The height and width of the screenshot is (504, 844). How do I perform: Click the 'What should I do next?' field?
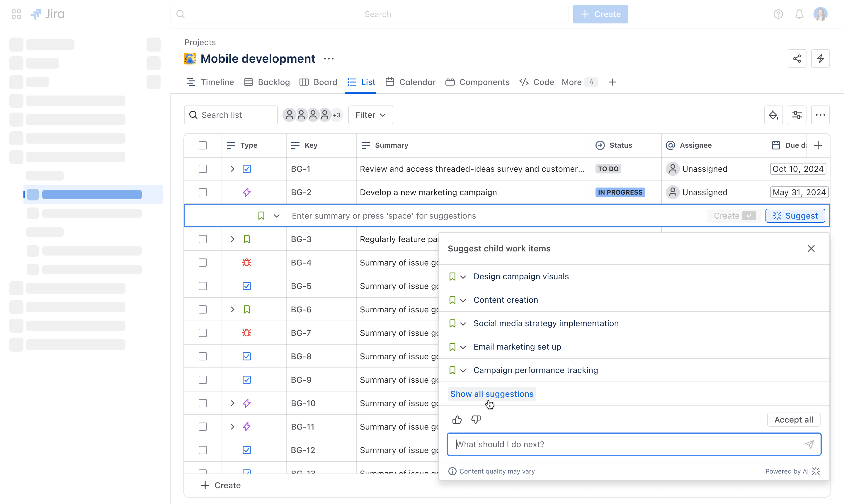click(628, 444)
